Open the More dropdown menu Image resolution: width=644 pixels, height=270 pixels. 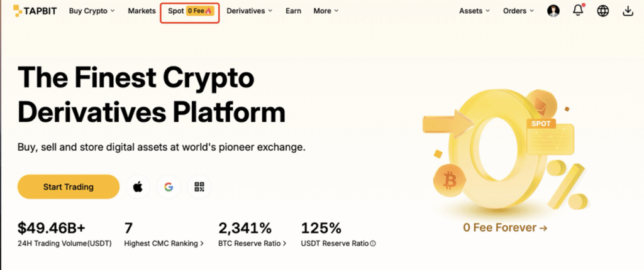(x=326, y=11)
